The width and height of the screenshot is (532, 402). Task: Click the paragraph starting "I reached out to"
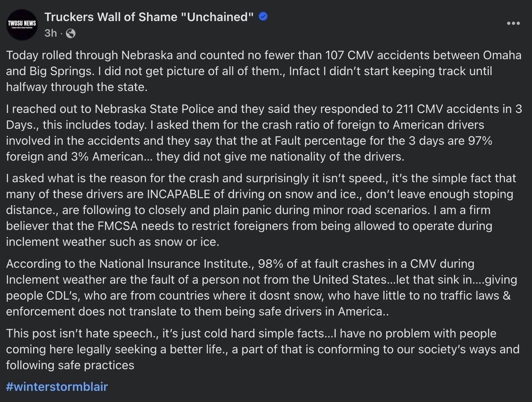tap(264, 133)
